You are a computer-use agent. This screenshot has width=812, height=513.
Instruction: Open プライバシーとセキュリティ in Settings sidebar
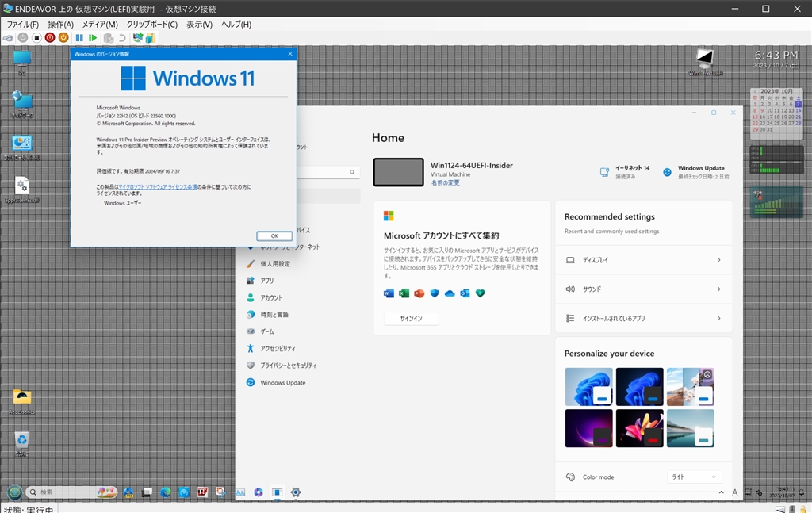[288, 366]
